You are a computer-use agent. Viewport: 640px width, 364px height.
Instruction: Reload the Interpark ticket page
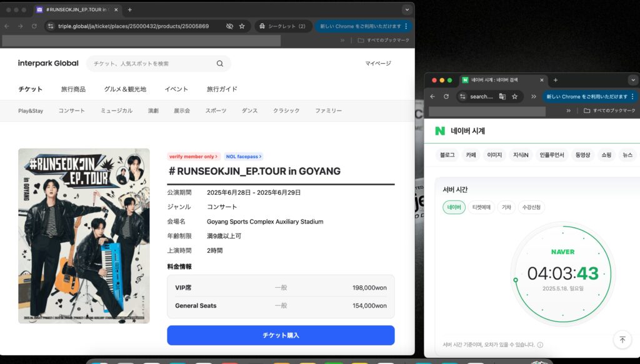pos(34,26)
